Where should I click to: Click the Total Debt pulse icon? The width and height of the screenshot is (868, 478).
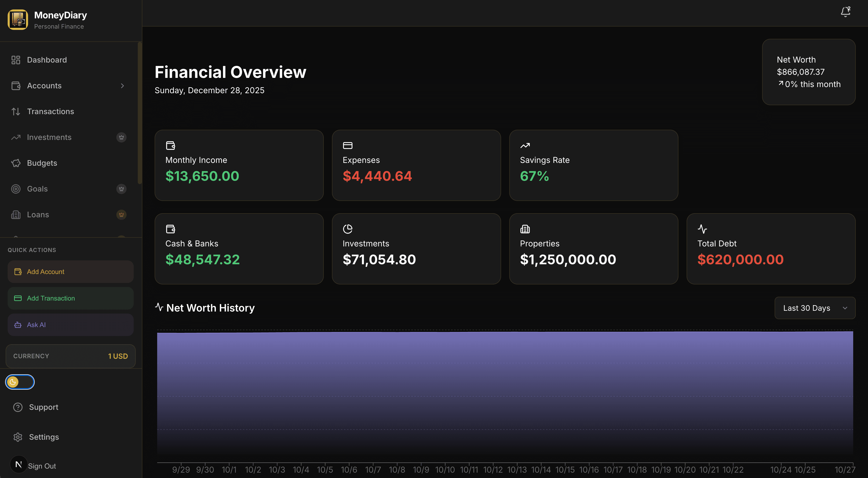pyautogui.click(x=702, y=229)
